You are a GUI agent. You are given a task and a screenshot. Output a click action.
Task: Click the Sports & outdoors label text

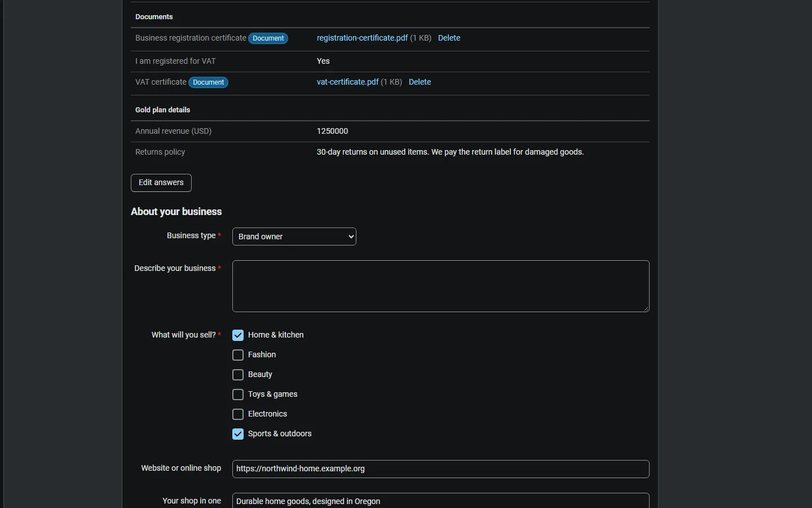pos(280,434)
